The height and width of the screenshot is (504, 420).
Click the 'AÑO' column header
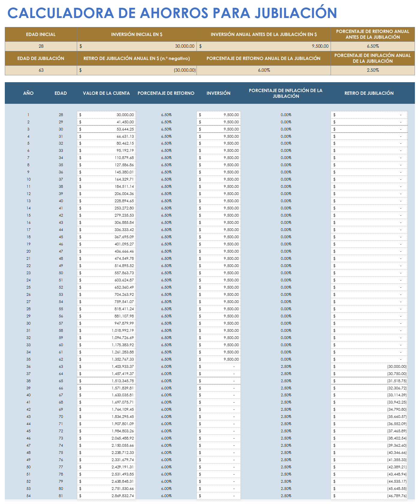click(x=28, y=93)
